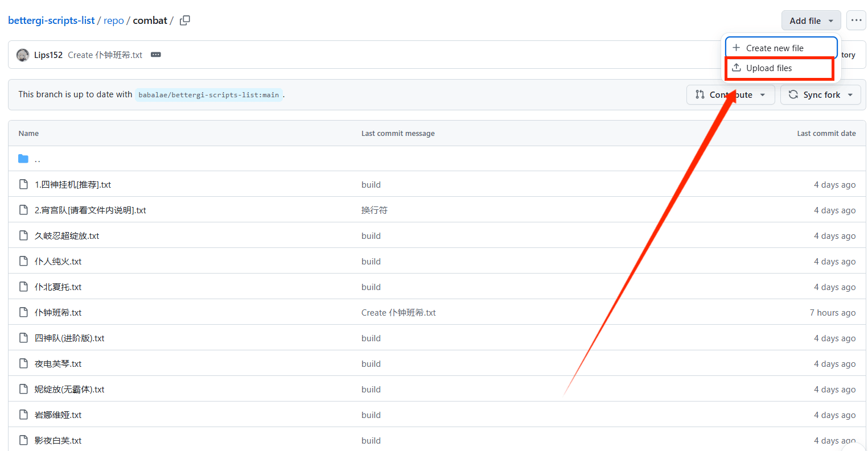Click the Sync fork refresh icon
The width and height of the screenshot is (868, 451).
click(x=793, y=95)
